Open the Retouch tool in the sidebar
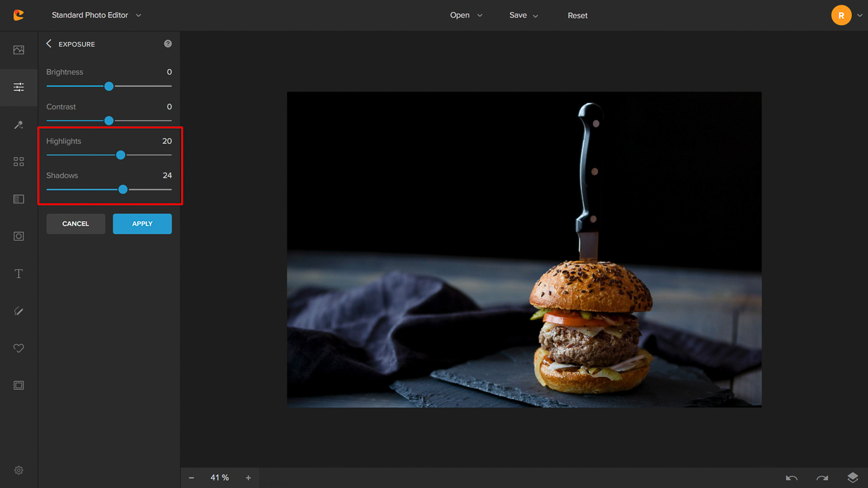The height and width of the screenshot is (488, 868). (18, 125)
